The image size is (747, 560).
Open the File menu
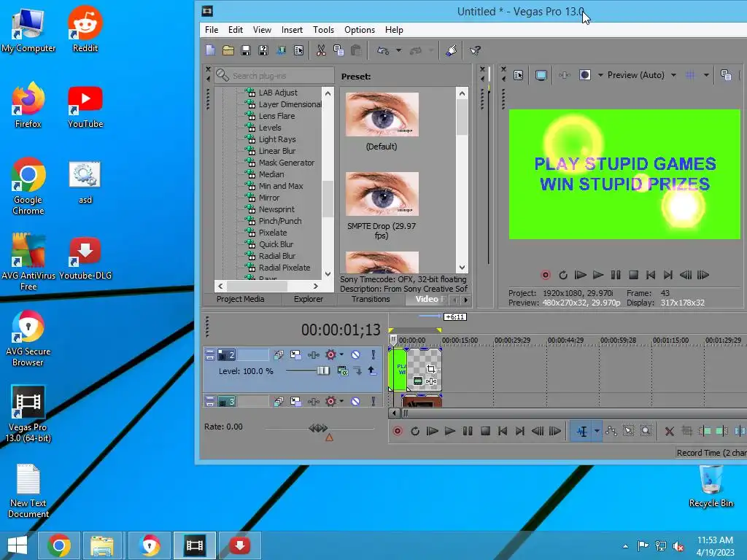(x=212, y=29)
